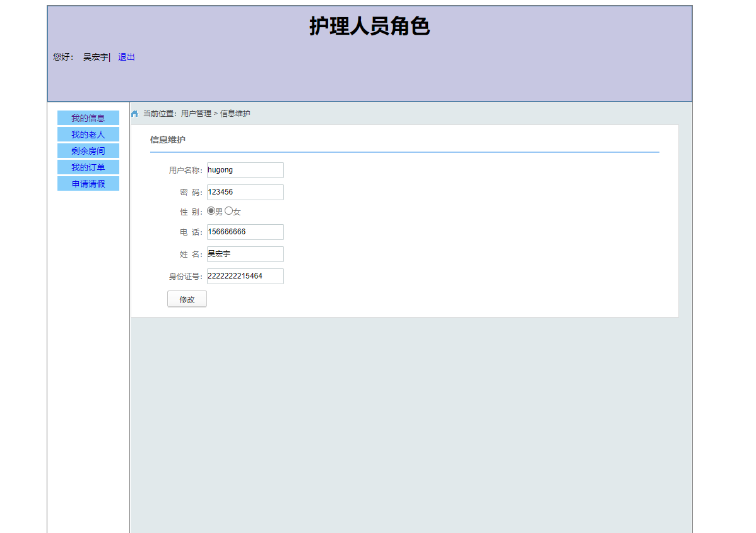Click the phone number field showing 156666666
756x533 pixels.
245,232
